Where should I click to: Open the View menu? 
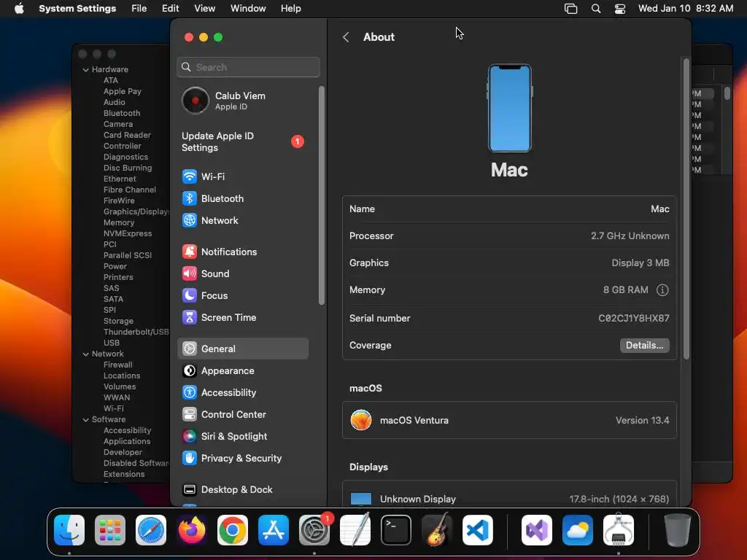204,8
